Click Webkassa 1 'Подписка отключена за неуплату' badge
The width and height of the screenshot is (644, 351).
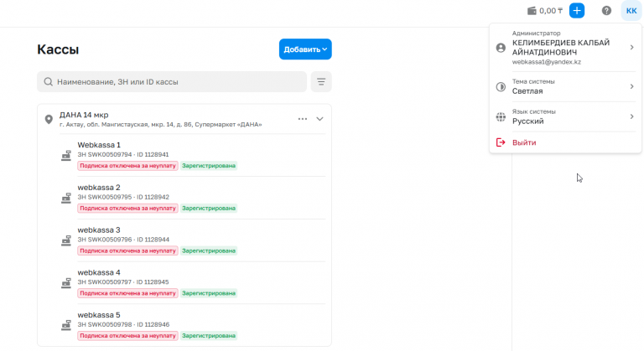click(x=127, y=166)
